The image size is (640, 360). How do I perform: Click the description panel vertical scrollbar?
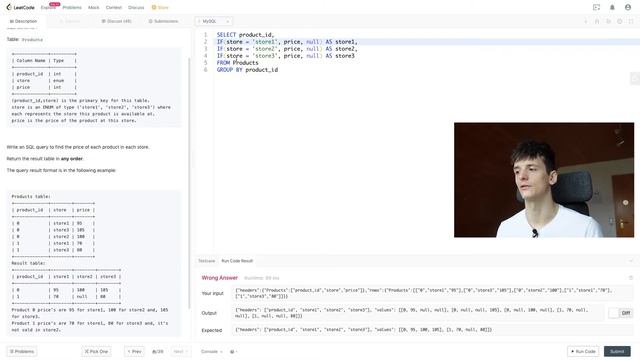[x=189, y=183]
